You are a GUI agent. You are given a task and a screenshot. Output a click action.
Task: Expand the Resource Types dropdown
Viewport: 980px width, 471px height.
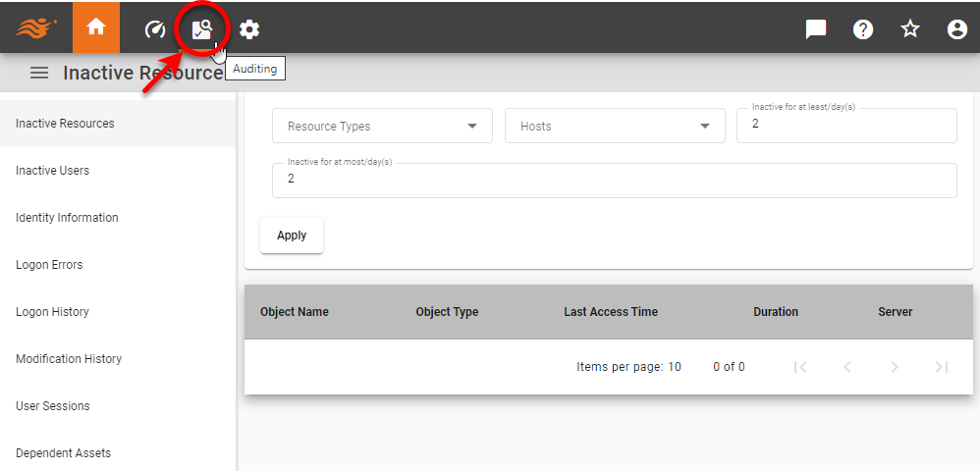[x=382, y=127]
